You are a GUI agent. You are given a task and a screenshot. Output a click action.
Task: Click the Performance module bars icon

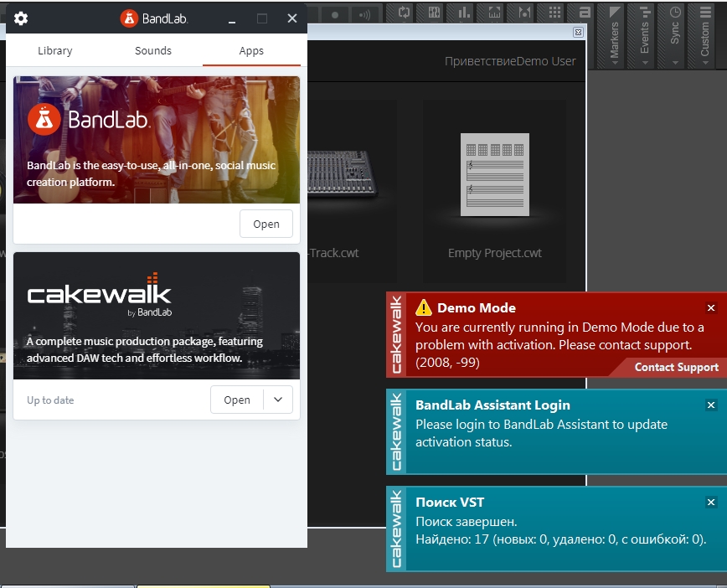click(464, 12)
